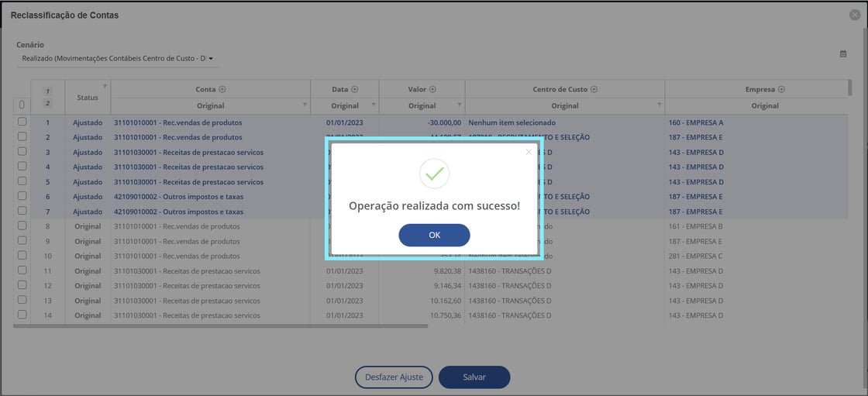Open the Valor Original filter arrow
The image size is (868, 396).
(x=460, y=105)
